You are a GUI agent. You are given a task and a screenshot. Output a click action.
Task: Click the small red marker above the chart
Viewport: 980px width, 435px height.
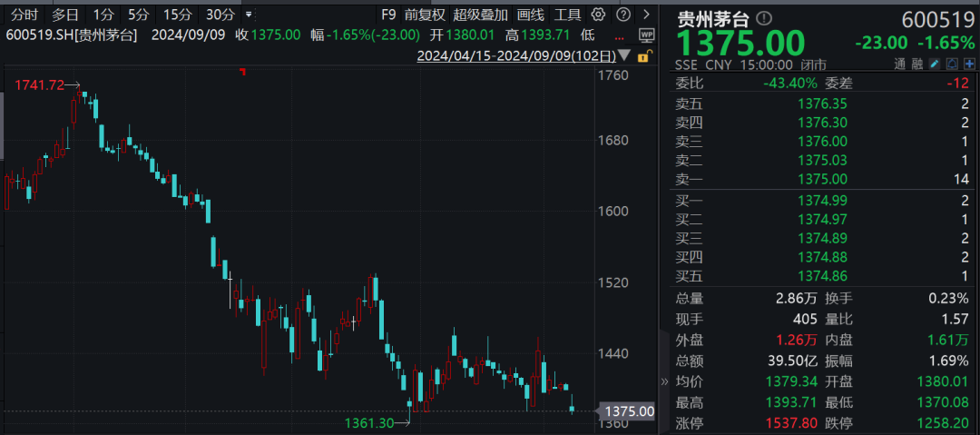243,72
